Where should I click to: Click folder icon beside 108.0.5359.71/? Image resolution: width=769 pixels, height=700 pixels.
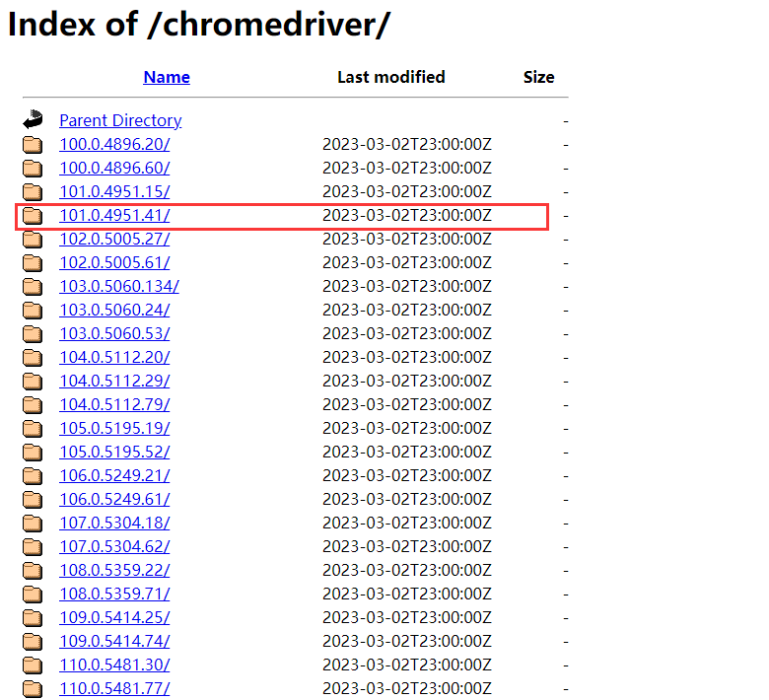[33, 595]
